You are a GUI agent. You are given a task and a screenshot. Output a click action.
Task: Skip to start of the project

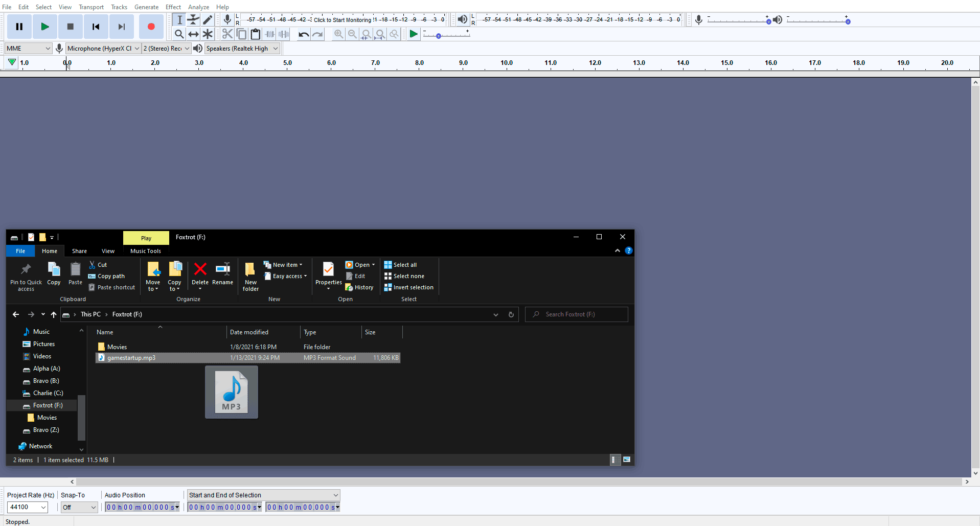(96, 27)
